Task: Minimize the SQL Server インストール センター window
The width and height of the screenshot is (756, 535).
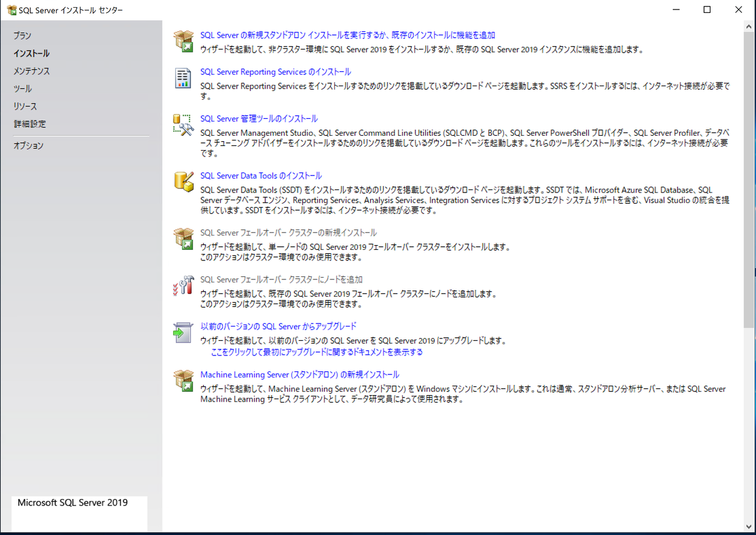Action: [x=676, y=10]
